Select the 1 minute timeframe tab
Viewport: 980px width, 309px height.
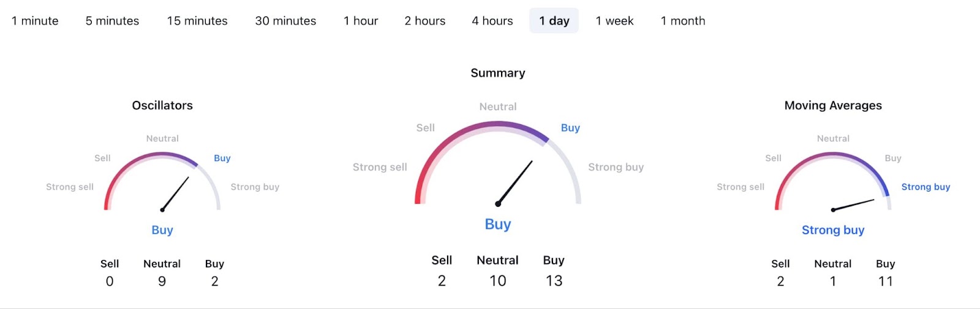pos(35,21)
